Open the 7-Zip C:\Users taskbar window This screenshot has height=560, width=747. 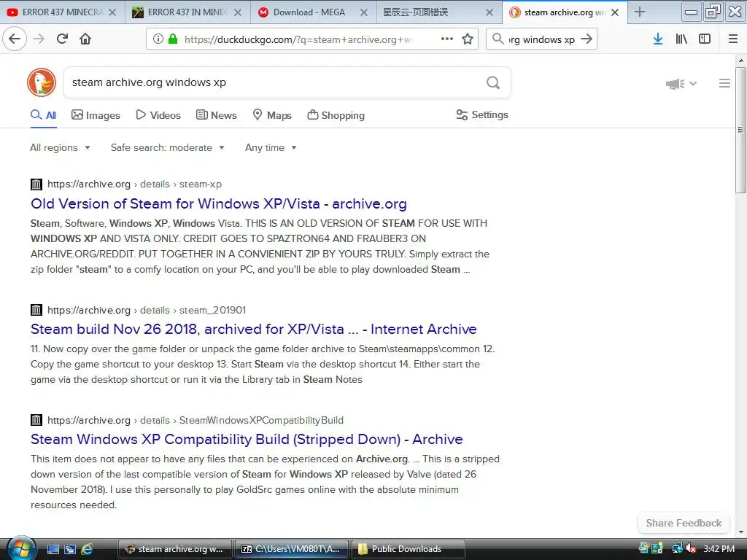(291, 549)
